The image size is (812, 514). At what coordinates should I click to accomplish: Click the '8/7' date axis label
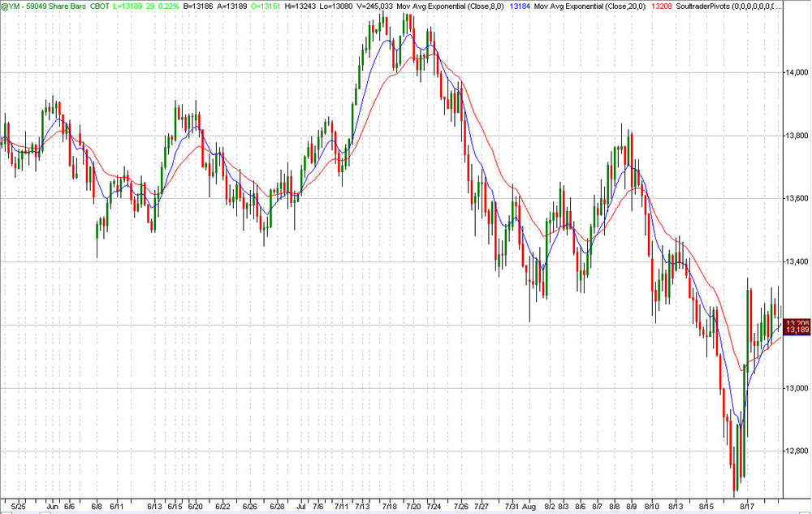coord(597,506)
